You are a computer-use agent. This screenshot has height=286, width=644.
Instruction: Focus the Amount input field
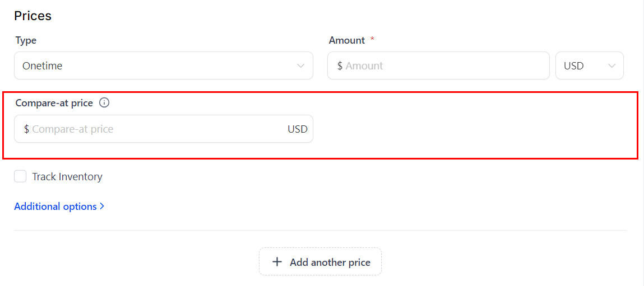(x=443, y=66)
